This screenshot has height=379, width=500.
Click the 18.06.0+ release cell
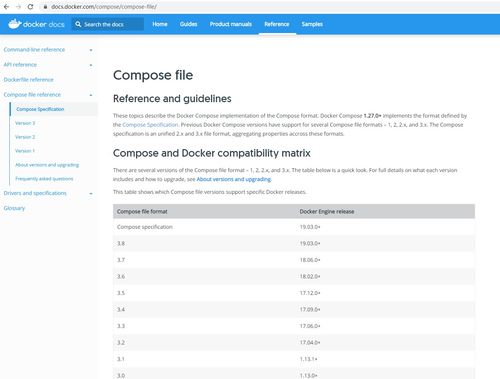(310, 260)
